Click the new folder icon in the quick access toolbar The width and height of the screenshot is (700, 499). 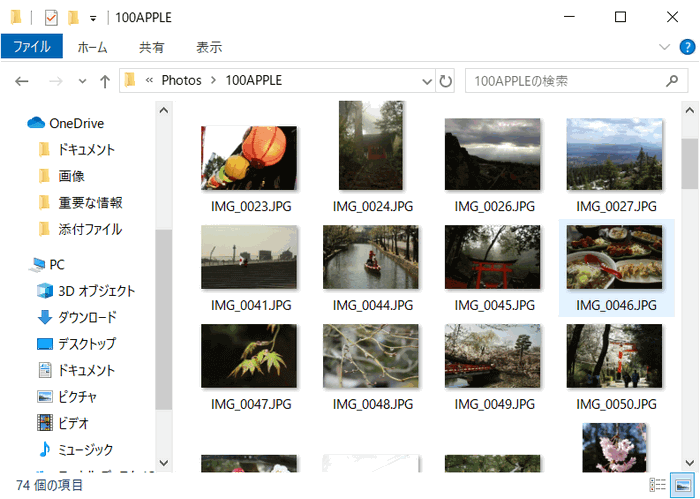tap(73, 18)
